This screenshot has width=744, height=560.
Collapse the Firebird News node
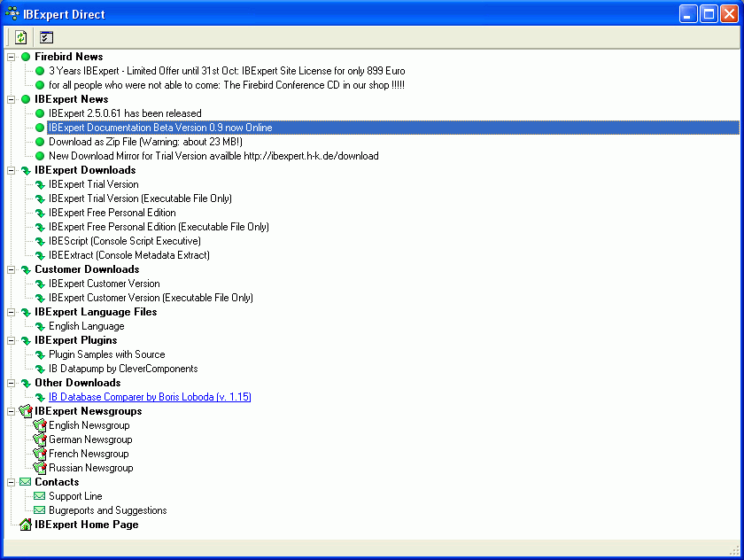tap(12, 57)
